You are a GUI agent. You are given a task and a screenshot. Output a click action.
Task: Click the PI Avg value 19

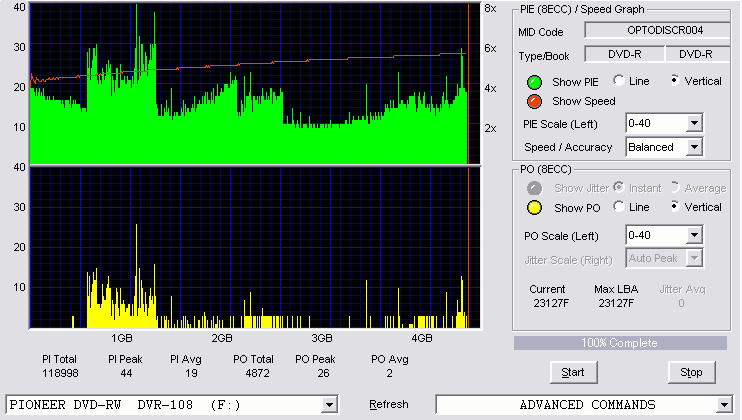click(x=191, y=373)
